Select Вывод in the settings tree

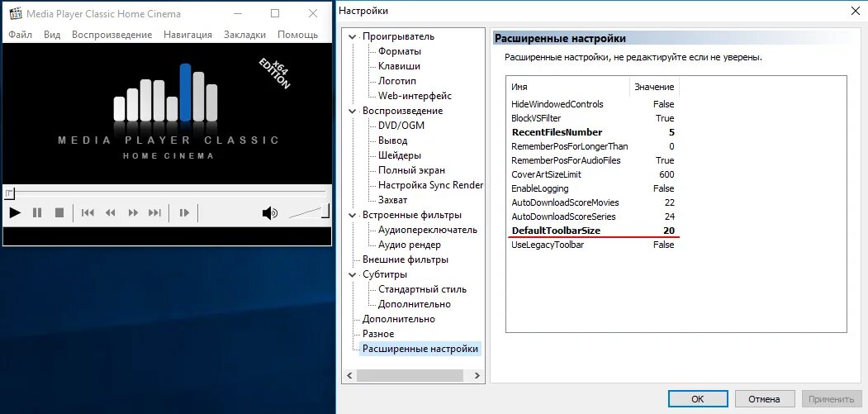pos(392,140)
